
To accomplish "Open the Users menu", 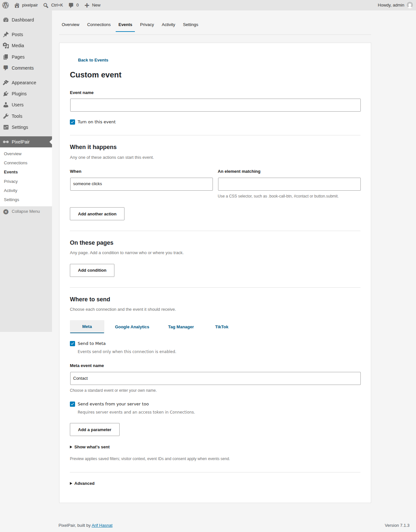I will coord(26,105).
